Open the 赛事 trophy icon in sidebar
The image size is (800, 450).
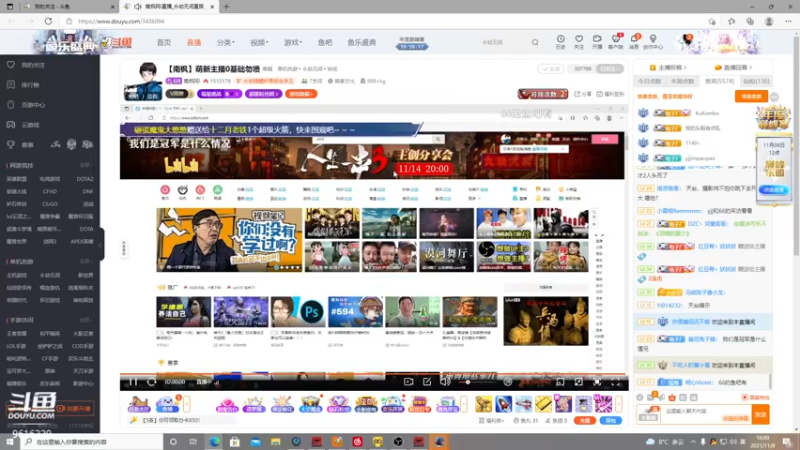pyautogui.click(x=11, y=144)
